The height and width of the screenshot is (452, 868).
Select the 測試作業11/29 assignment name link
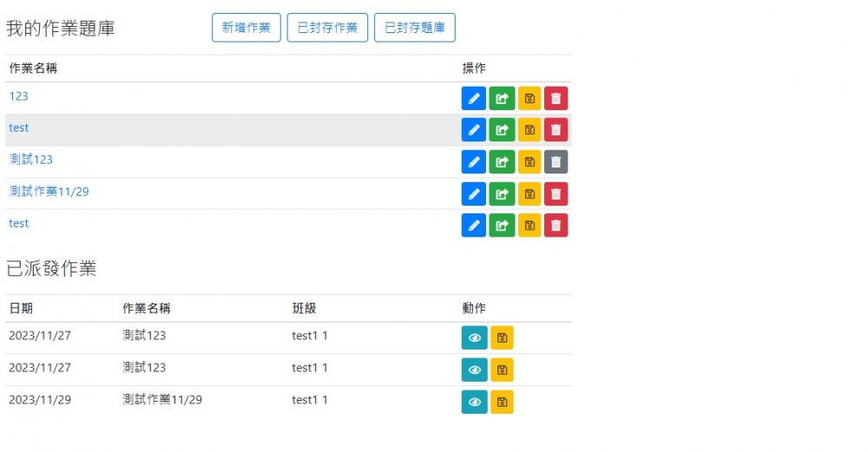(49, 192)
